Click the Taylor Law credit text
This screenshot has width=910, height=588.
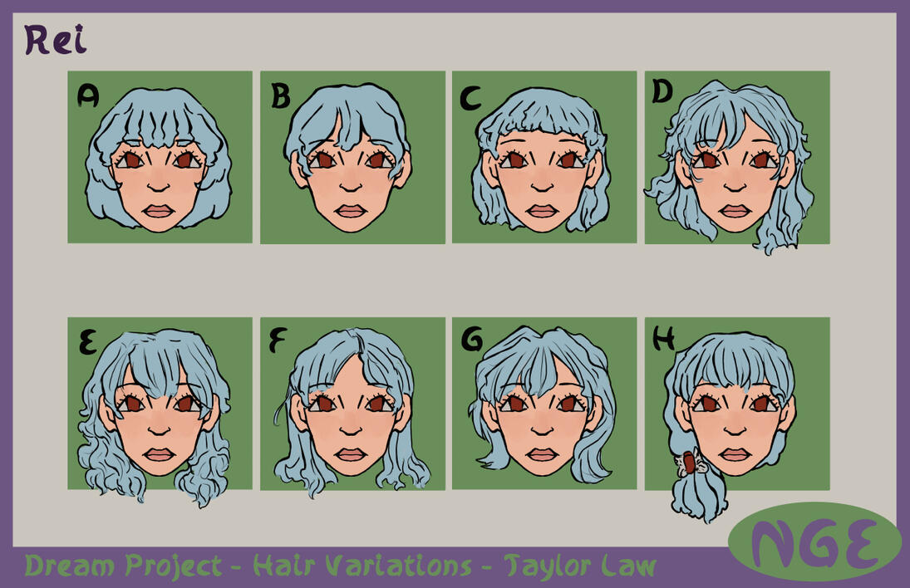pyautogui.click(x=580, y=566)
